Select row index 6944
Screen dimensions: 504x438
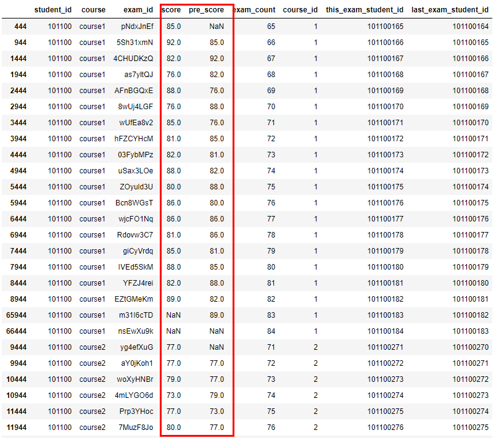coord(19,235)
